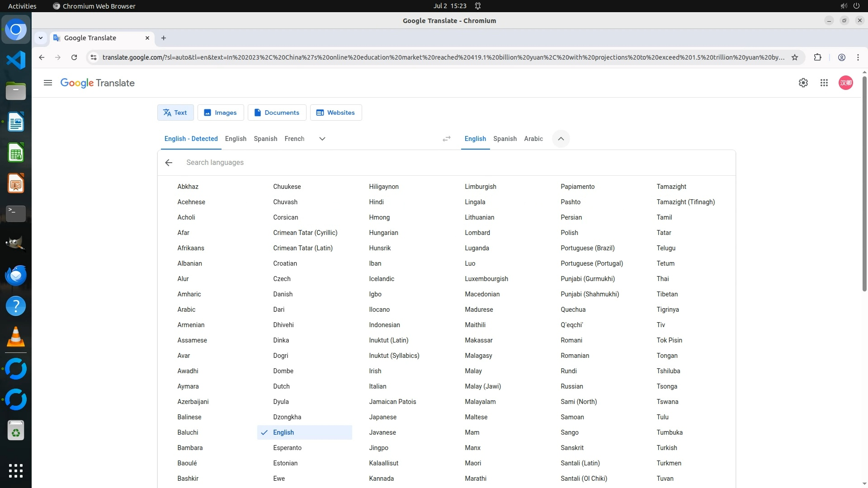Open the tab search dropdown arrow

(x=41, y=38)
